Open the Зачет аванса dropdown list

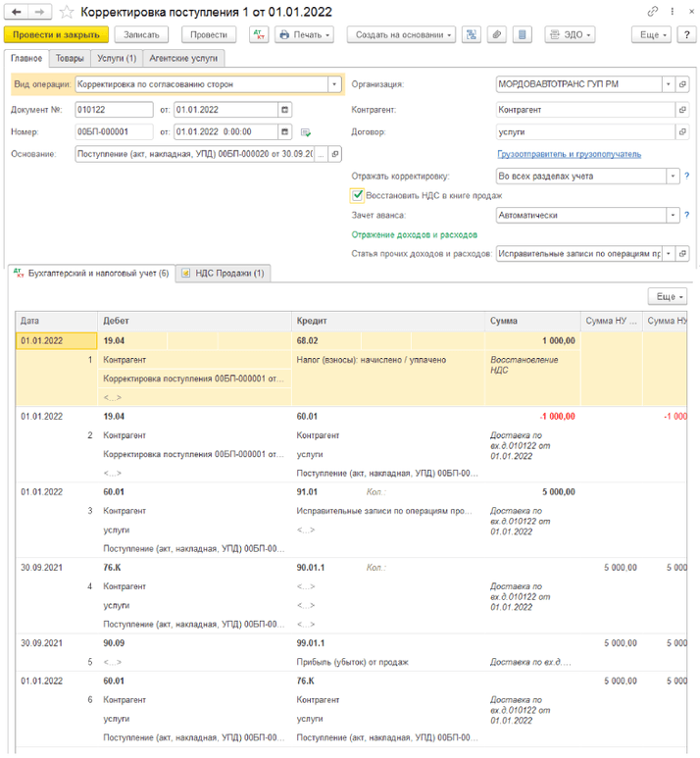(x=672, y=215)
